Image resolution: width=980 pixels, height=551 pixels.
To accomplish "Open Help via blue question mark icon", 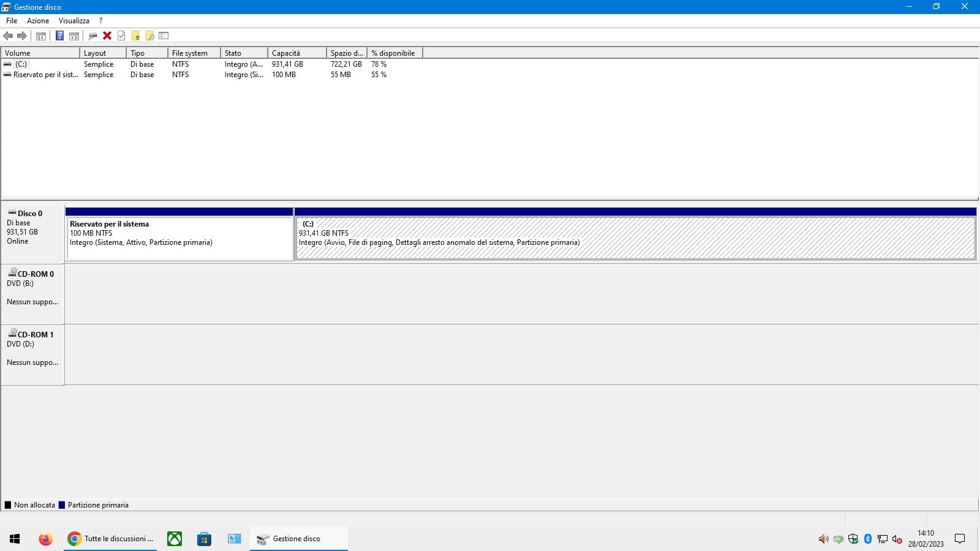I will point(59,36).
